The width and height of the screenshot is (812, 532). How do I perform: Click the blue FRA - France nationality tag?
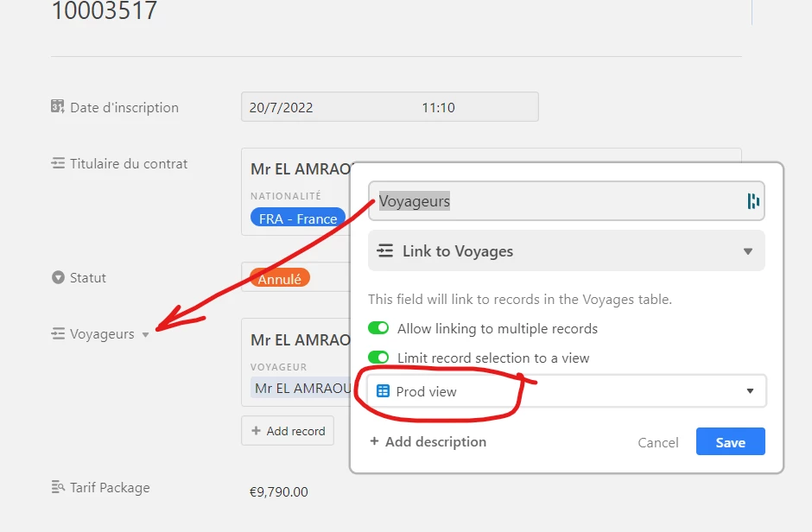(298, 218)
